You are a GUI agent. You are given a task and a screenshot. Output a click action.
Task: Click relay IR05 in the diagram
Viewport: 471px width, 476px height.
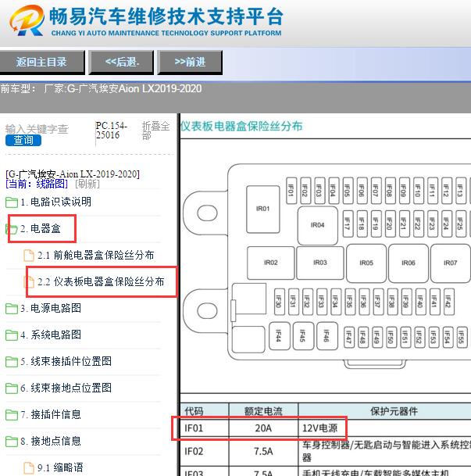[366, 263]
